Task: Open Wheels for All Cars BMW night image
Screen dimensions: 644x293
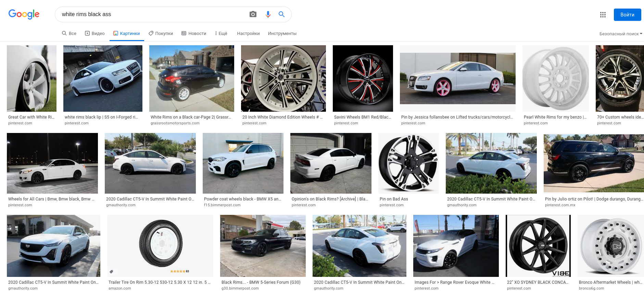Action: (x=52, y=163)
